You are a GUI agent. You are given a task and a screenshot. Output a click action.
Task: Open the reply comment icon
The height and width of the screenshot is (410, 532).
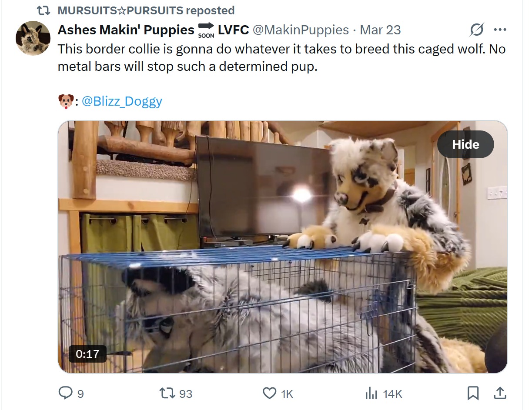[x=65, y=393]
